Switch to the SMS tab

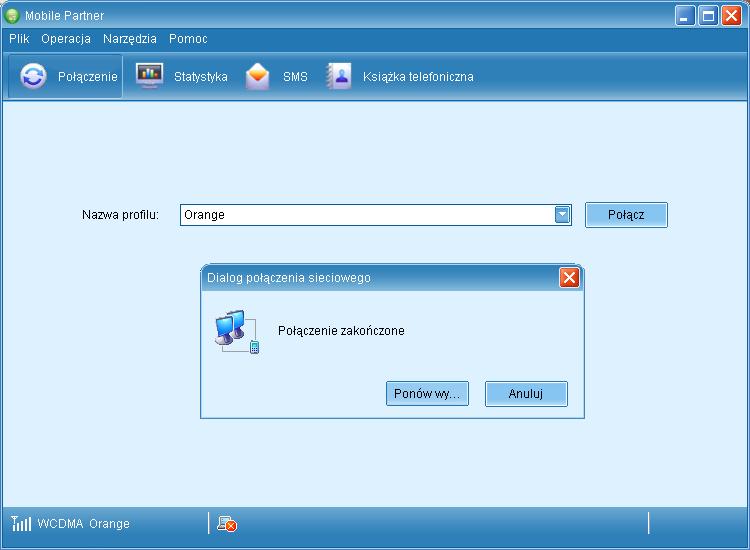click(x=276, y=77)
